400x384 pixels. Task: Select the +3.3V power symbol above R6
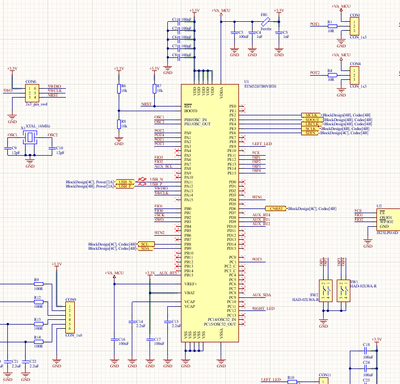coord(119,70)
